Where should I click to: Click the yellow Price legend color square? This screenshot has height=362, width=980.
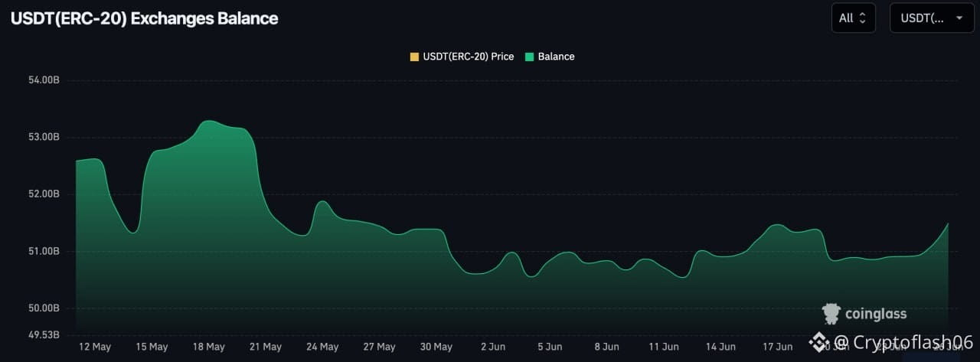tap(415, 57)
